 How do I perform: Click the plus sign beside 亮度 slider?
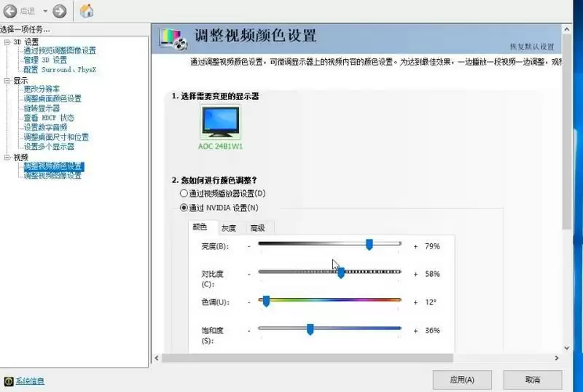(415, 246)
